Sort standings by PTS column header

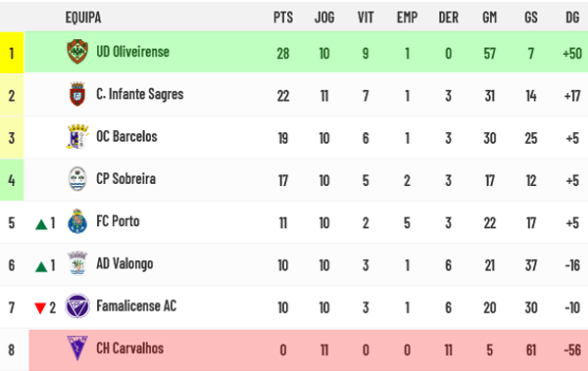coord(283,18)
